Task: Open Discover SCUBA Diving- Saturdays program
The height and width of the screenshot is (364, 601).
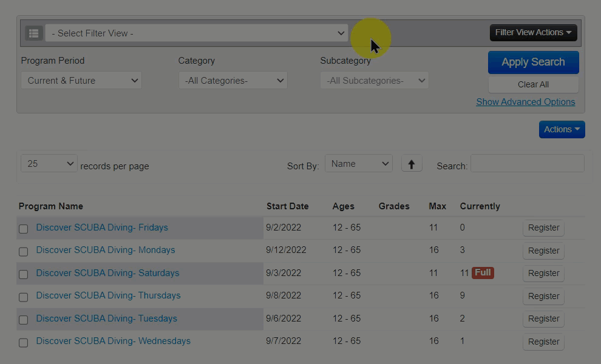Action: tap(107, 273)
